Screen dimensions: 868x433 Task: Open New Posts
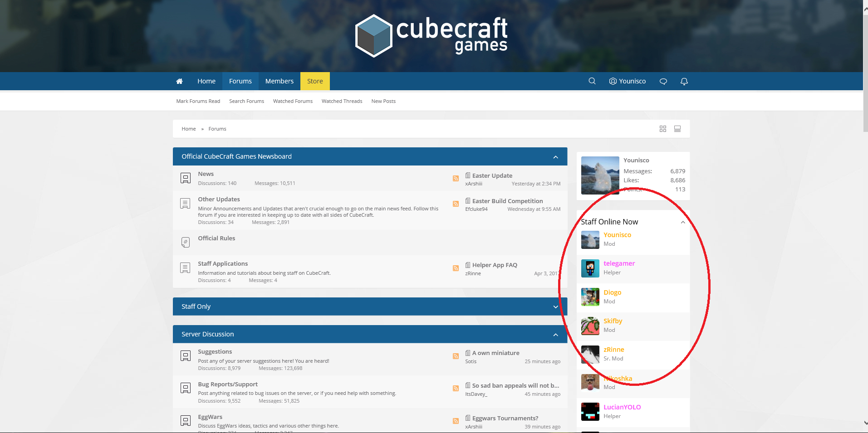point(383,101)
